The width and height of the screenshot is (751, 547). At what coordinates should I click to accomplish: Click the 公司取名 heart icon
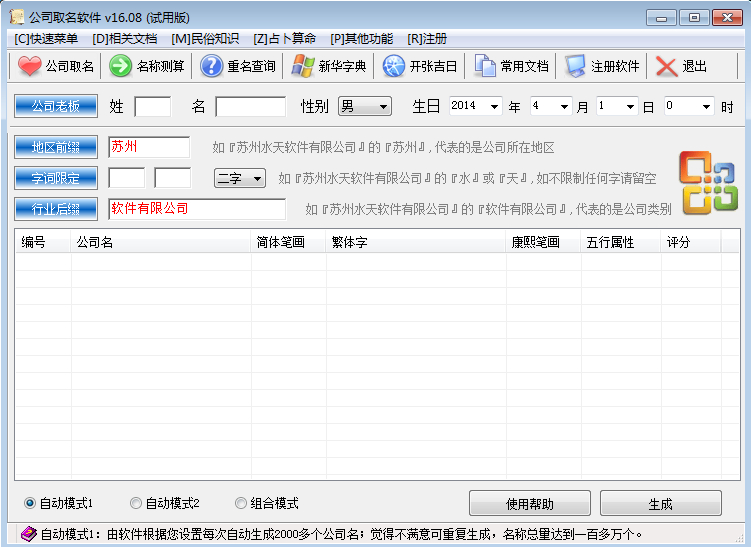pyautogui.click(x=30, y=66)
